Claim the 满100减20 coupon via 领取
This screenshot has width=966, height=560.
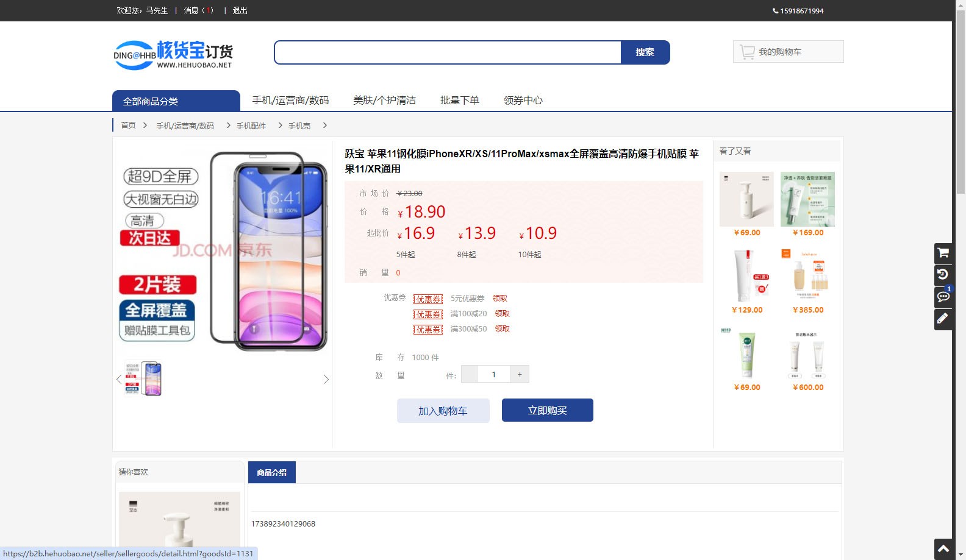[502, 314]
